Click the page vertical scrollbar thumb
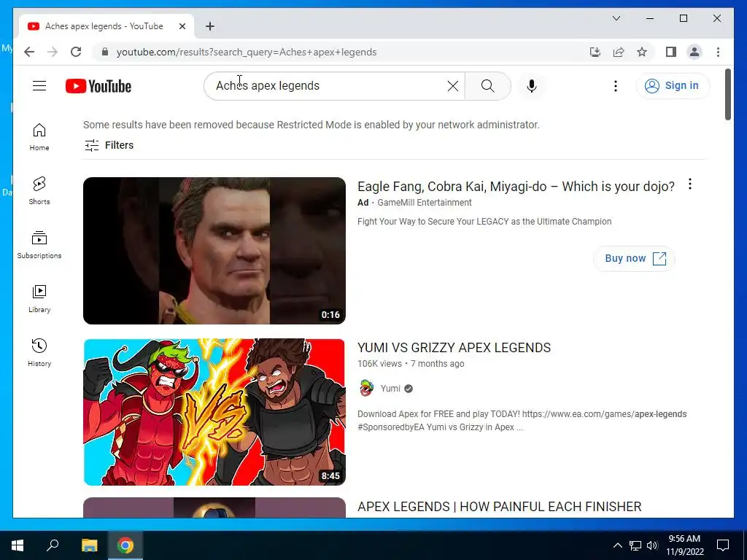The image size is (747, 560). tap(727, 94)
